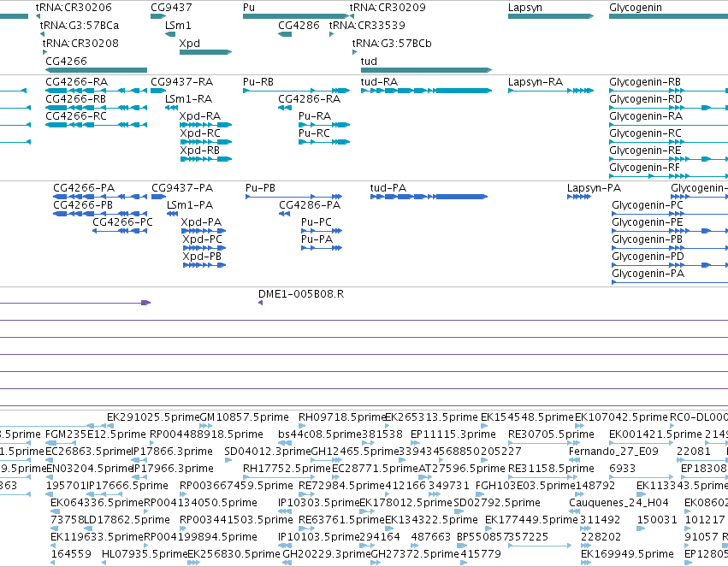728x567 pixels.
Task: Select the Glycogenin-RE transcript label
Action: [x=645, y=151]
